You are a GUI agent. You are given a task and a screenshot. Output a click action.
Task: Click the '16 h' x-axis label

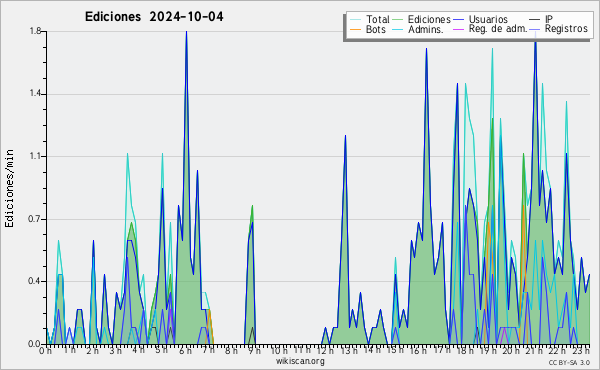click(418, 350)
